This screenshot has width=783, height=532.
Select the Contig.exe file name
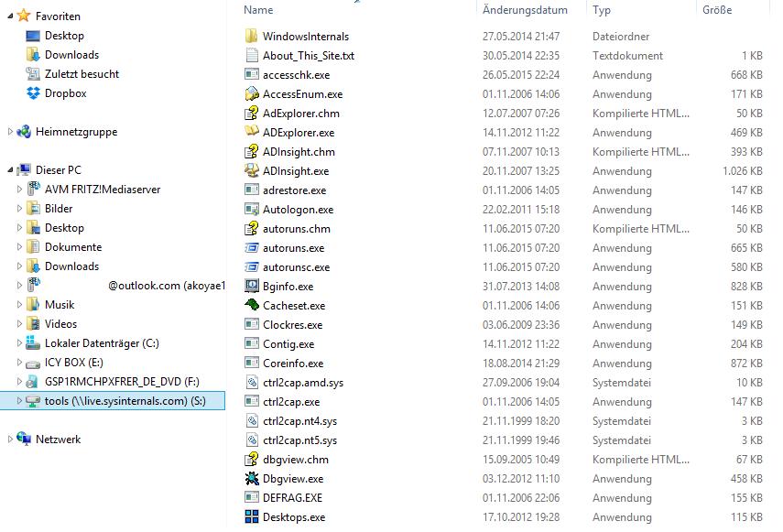[x=288, y=344]
